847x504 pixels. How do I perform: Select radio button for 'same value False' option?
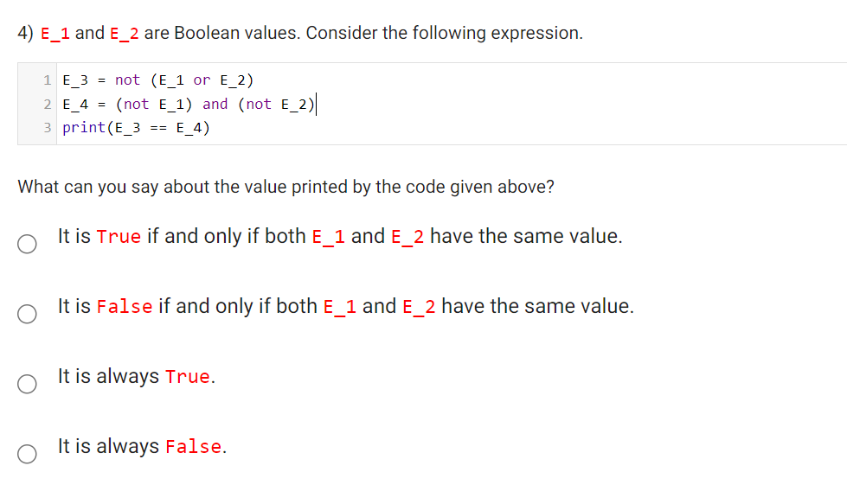26,314
